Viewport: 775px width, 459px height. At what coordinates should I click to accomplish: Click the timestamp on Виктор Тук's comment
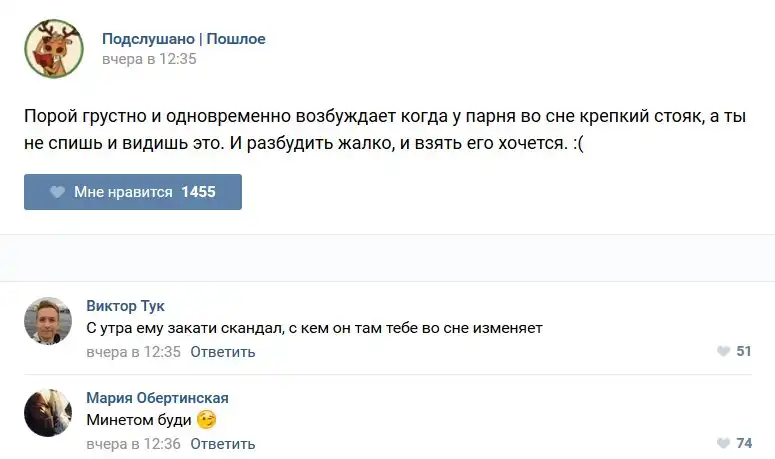[133, 352]
